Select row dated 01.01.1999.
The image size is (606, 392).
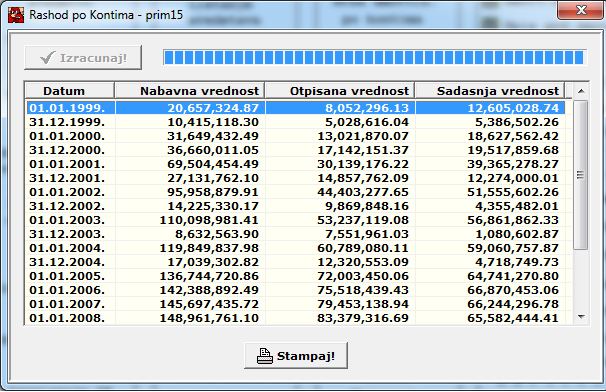pos(296,108)
